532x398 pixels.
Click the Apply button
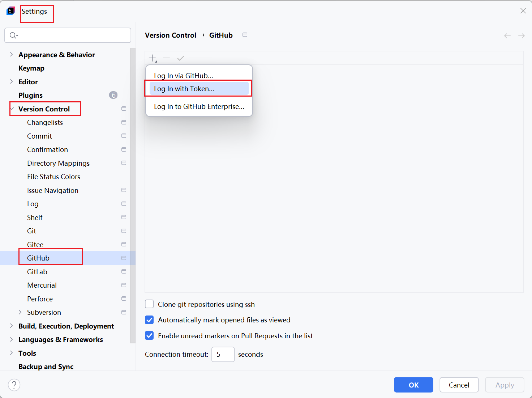505,385
